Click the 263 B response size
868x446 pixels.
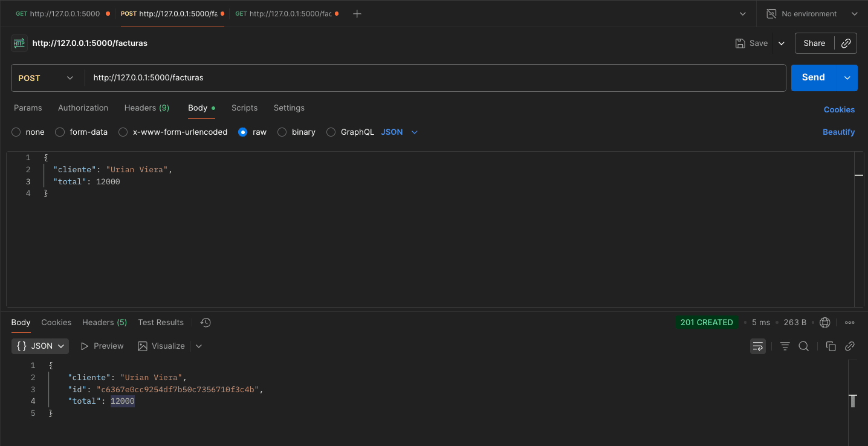click(795, 322)
